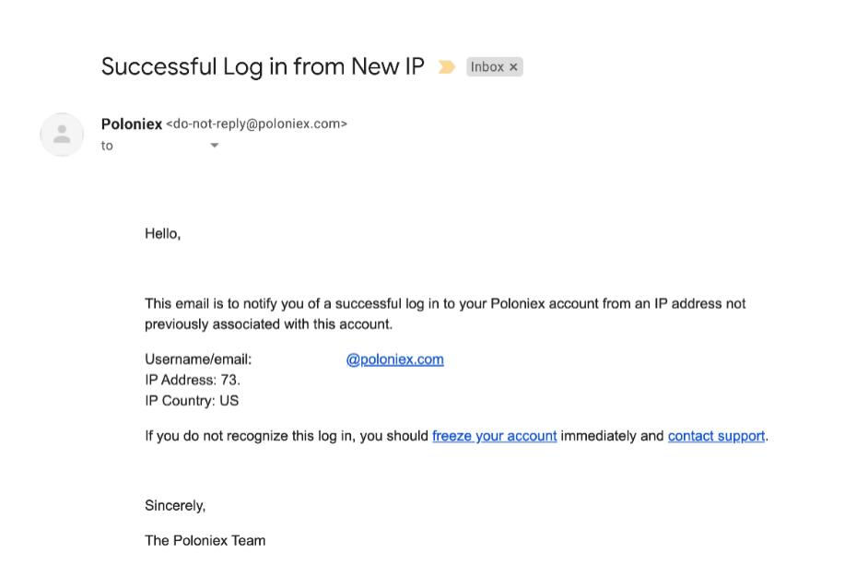Open the sender's profile avatar
The height and width of the screenshot is (588, 868).
62,135
